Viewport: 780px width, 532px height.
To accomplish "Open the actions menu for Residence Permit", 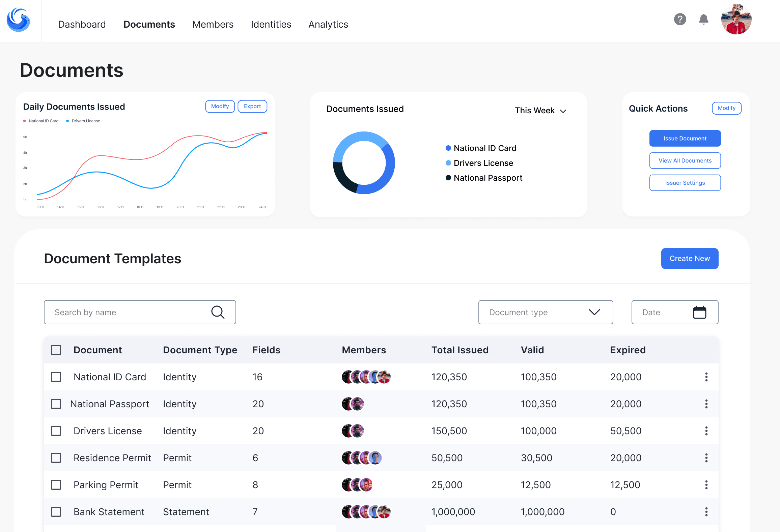I will coord(706,458).
